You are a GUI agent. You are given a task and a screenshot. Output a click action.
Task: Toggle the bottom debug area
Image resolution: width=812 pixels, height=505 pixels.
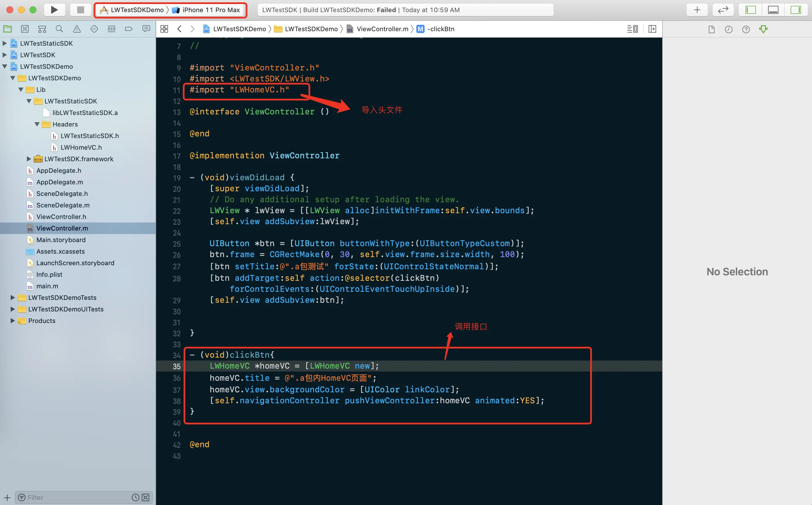click(773, 10)
